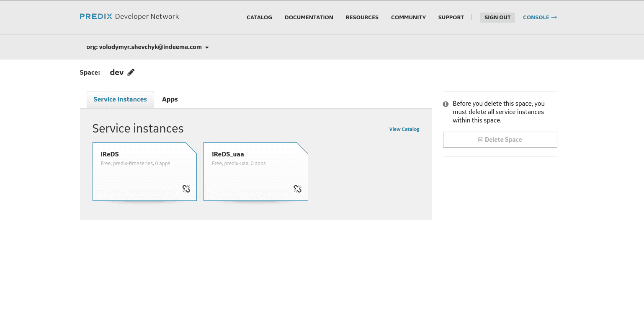
Task: Open the CONSOLE link
Action: click(536, 17)
